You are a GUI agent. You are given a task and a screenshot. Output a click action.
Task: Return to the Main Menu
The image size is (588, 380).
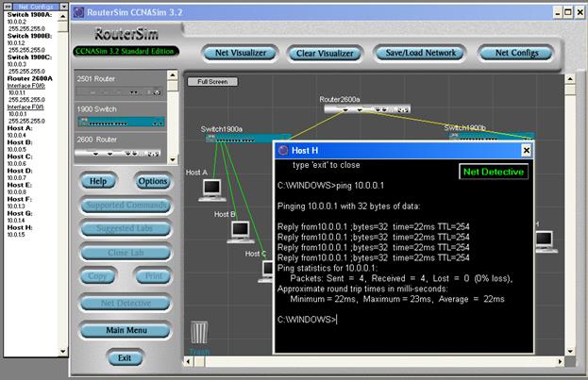coord(125,331)
